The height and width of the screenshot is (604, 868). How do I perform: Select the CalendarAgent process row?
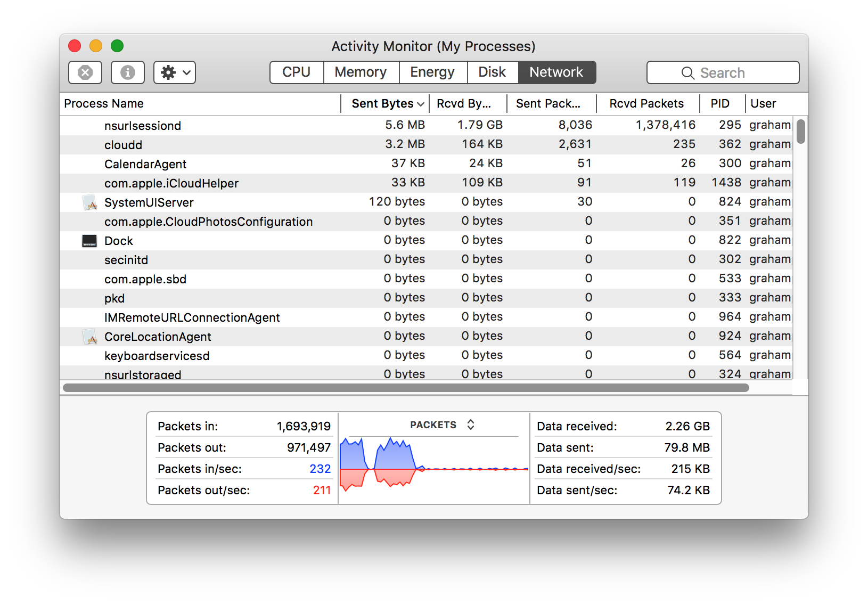point(426,164)
